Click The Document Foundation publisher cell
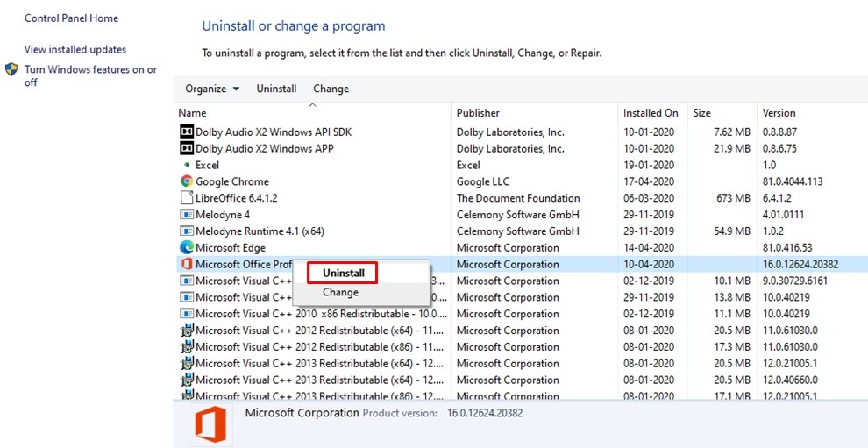 518,198
